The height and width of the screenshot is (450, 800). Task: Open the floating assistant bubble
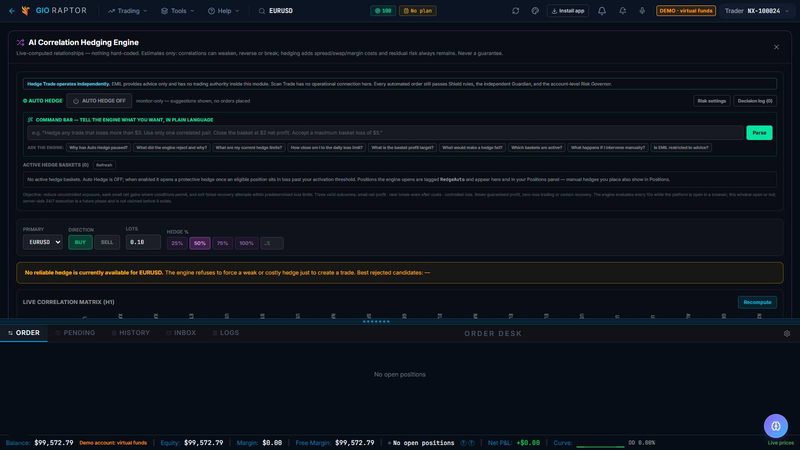click(x=776, y=426)
